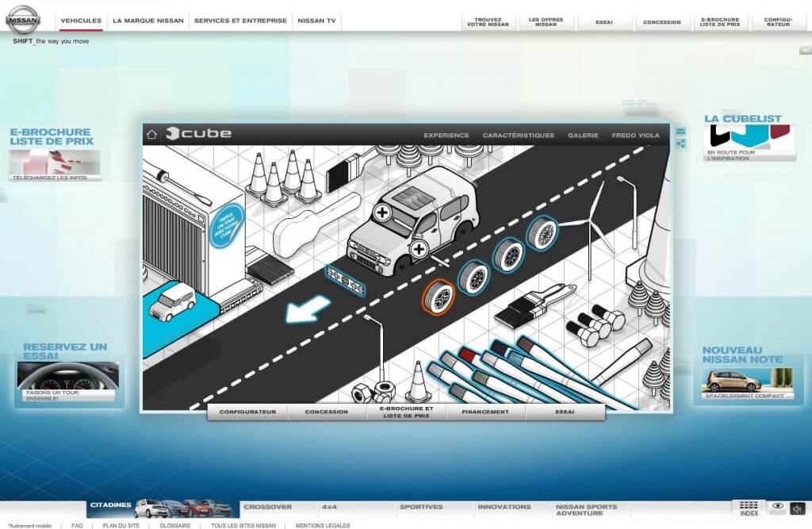The height and width of the screenshot is (529, 812).
Task: Click the small white cube car on blue pad
Action: coord(172,301)
